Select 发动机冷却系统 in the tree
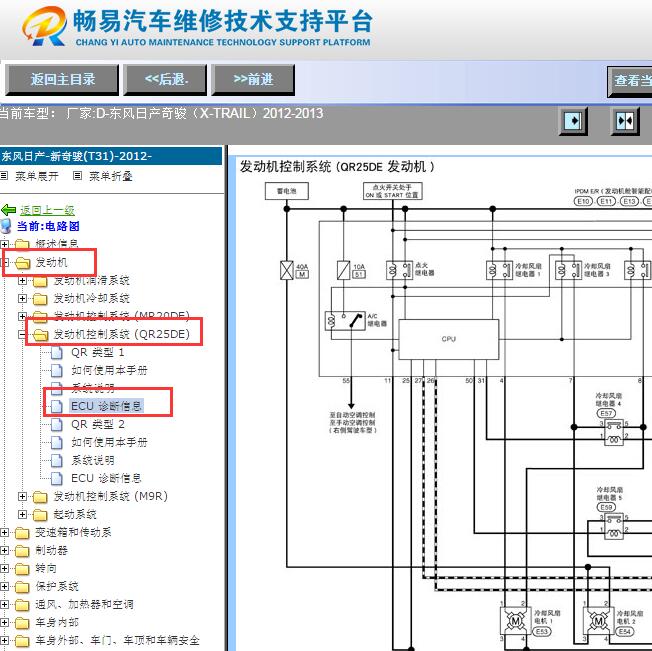This screenshot has width=652, height=651. tap(91, 298)
